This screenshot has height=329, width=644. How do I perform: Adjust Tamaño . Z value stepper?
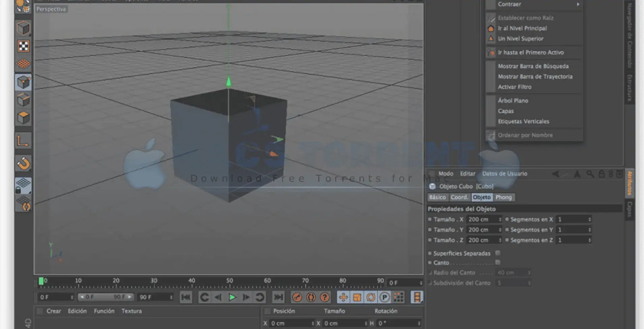point(500,240)
